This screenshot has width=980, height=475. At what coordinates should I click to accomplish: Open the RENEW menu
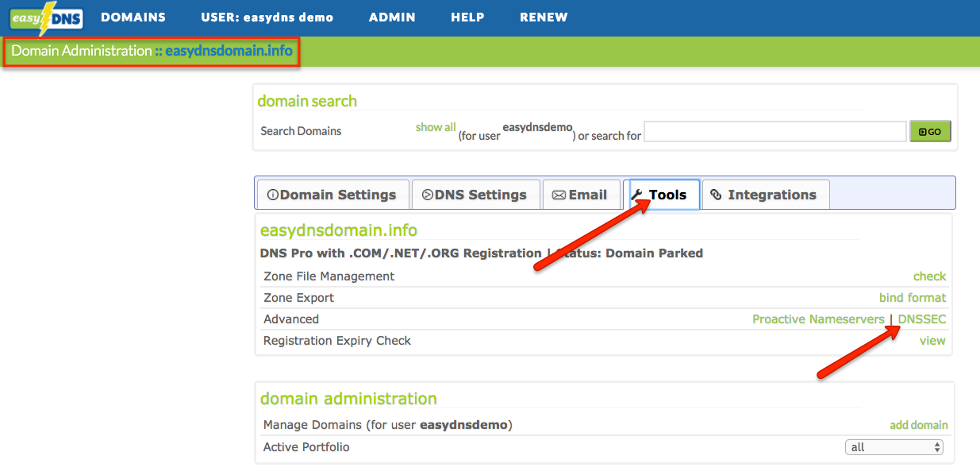tap(544, 17)
